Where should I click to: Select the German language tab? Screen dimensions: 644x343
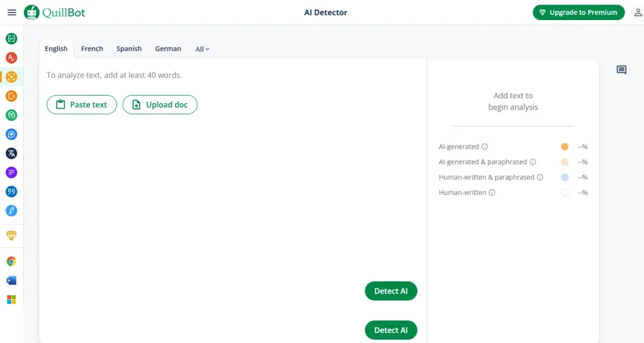pyautogui.click(x=168, y=48)
